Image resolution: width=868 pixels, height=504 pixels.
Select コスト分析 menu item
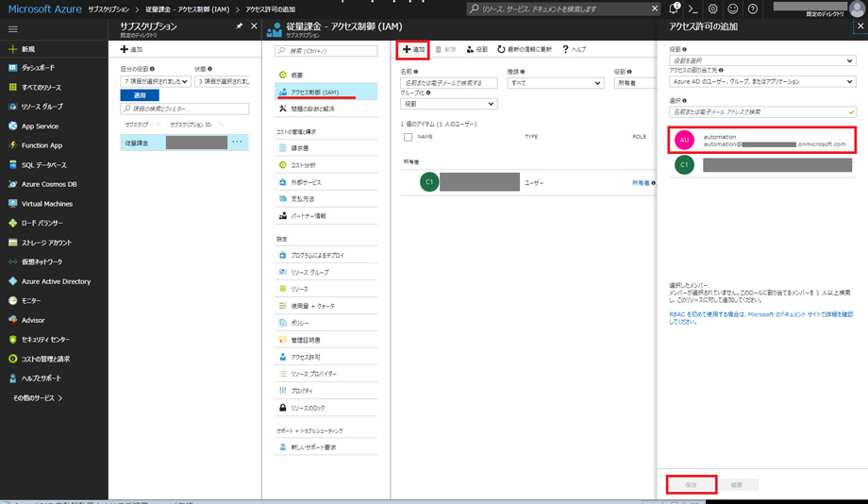(x=326, y=165)
